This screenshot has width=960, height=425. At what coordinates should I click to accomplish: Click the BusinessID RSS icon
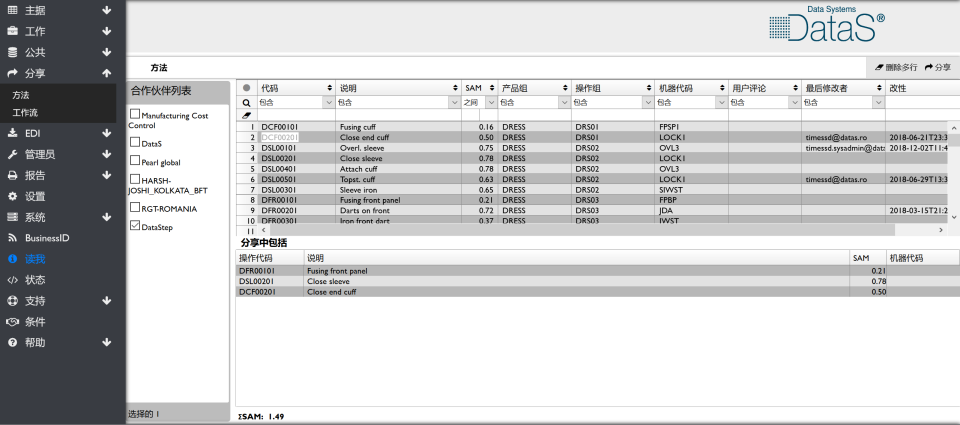point(12,238)
